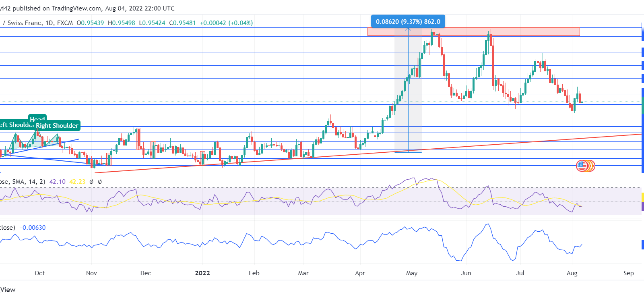Click the Sep label on the time axis
This screenshot has height=299, width=644.
click(628, 273)
